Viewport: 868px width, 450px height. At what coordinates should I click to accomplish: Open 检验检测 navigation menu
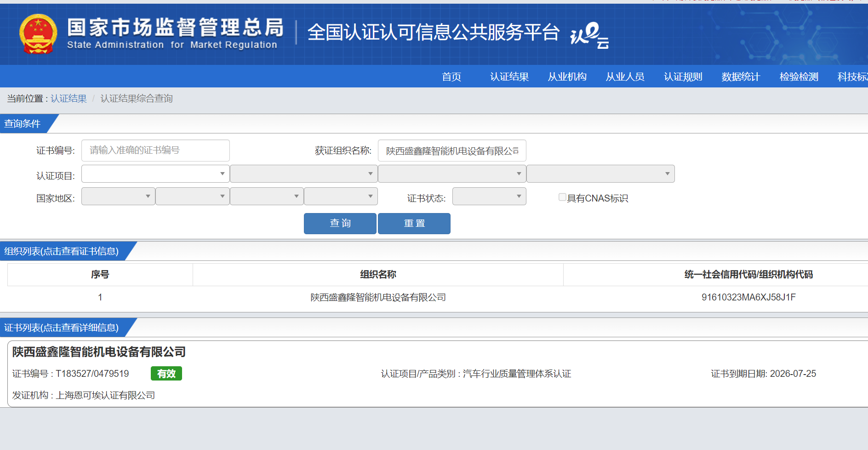point(799,77)
